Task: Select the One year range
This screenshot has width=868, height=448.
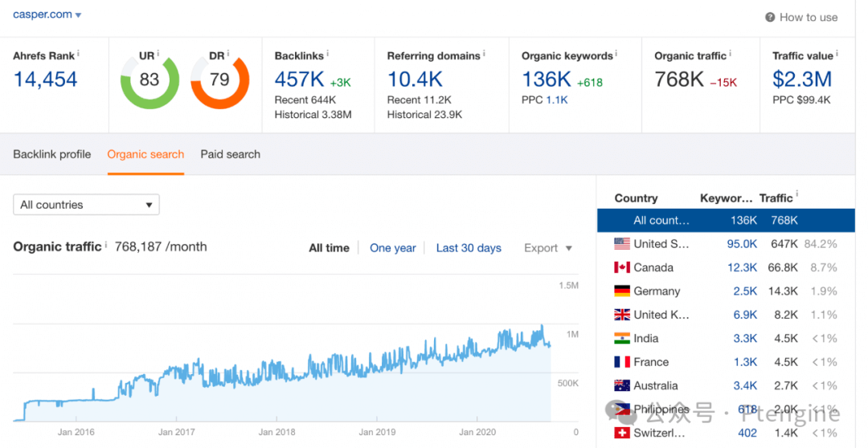Action: (392, 248)
